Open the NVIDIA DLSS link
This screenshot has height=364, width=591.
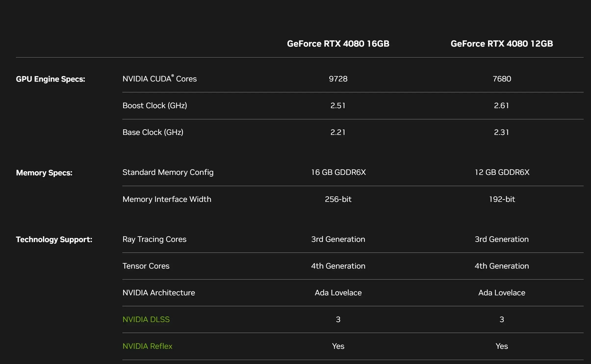click(x=146, y=319)
